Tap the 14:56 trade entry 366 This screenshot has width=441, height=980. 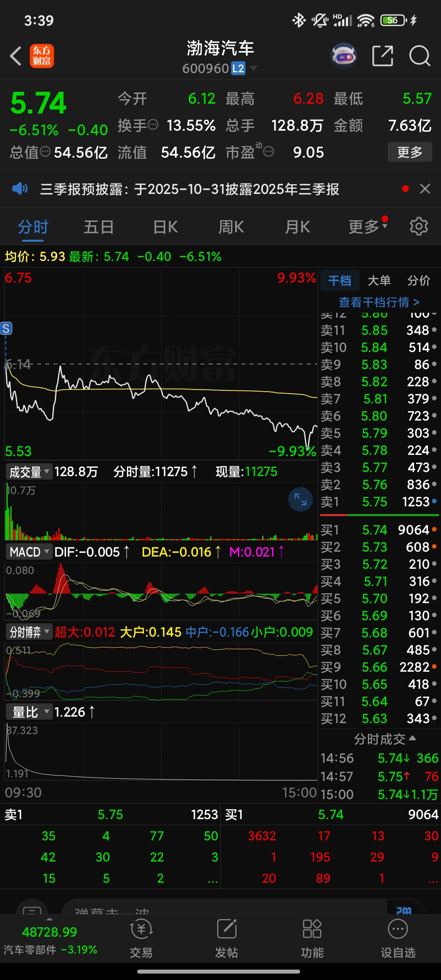click(379, 758)
